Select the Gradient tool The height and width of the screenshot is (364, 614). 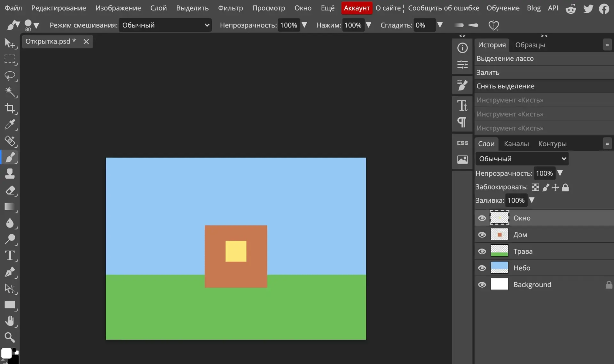tap(10, 206)
